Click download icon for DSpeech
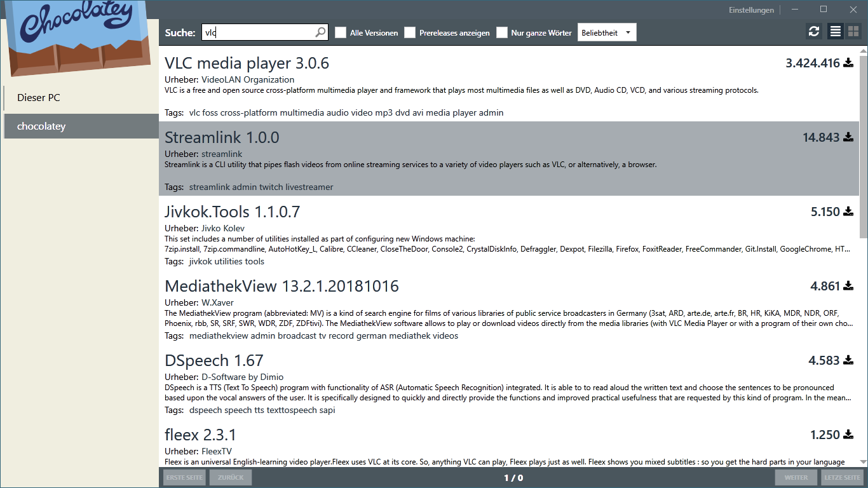 848,360
